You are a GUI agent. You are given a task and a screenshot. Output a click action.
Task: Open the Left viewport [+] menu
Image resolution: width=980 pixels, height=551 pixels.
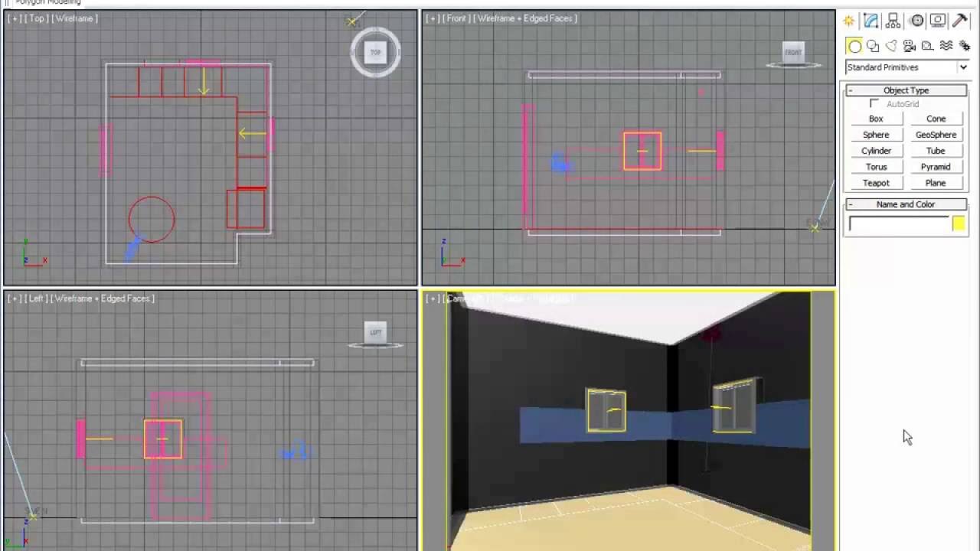(x=14, y=298)
